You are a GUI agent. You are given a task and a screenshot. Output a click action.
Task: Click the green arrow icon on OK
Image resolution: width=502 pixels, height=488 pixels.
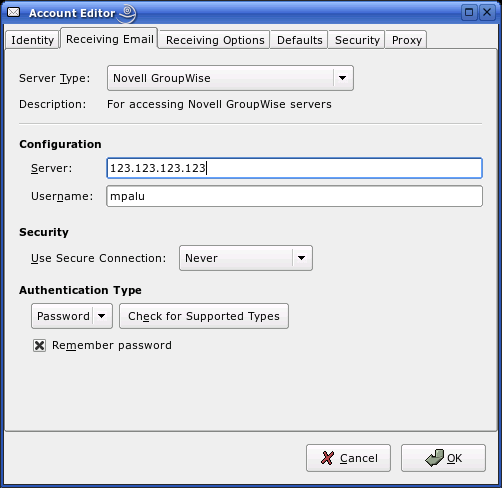434,458
